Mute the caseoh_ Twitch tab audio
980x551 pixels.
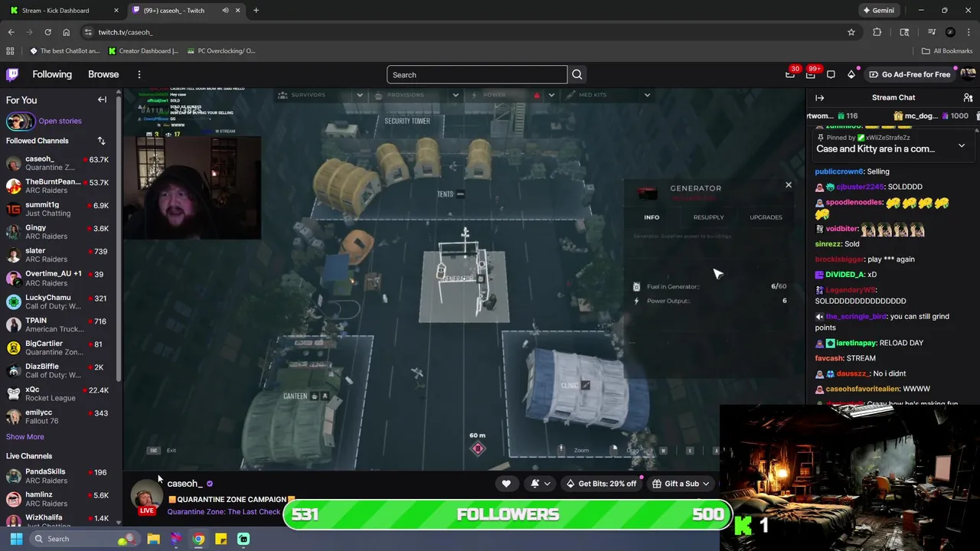pos(225,10)
